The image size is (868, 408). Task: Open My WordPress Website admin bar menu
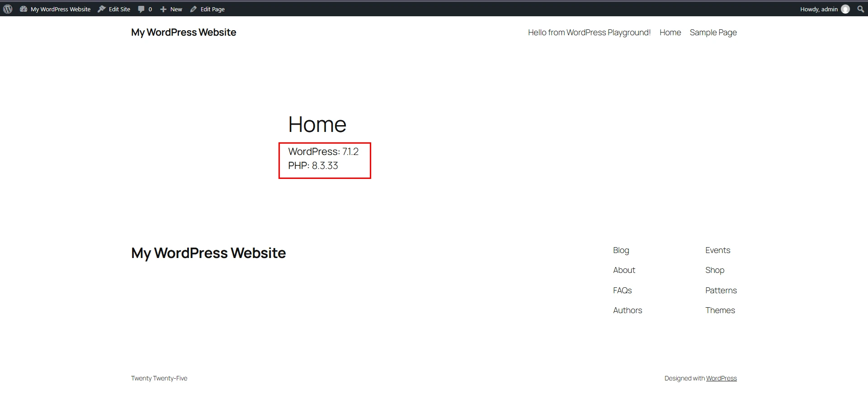(61, 9)
